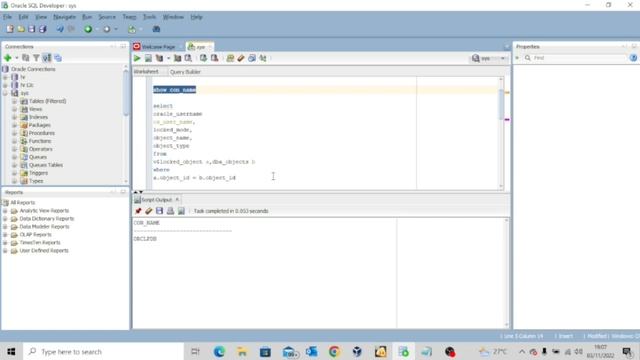Click the Autotrace icon in worksheet toolbar
Screen dimensions: 640x360
tap(178, 58)
